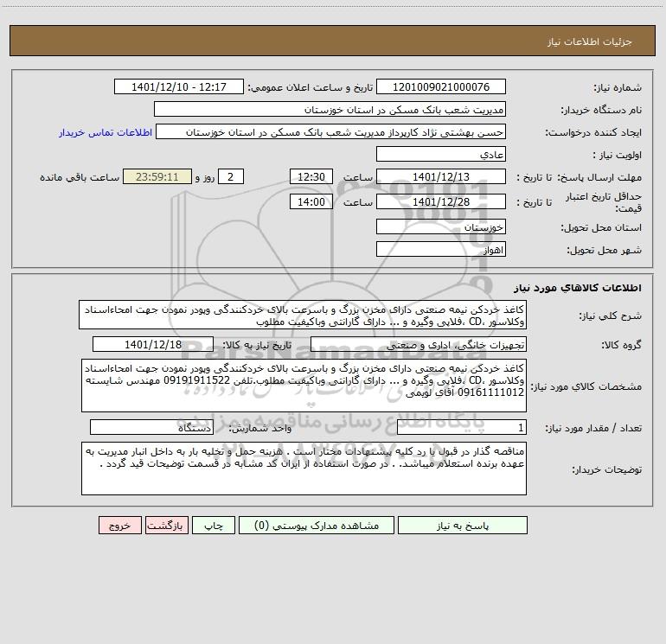
Task: Click the text 'ساعت باقی مانده'
Action: (x=80, y=177)
